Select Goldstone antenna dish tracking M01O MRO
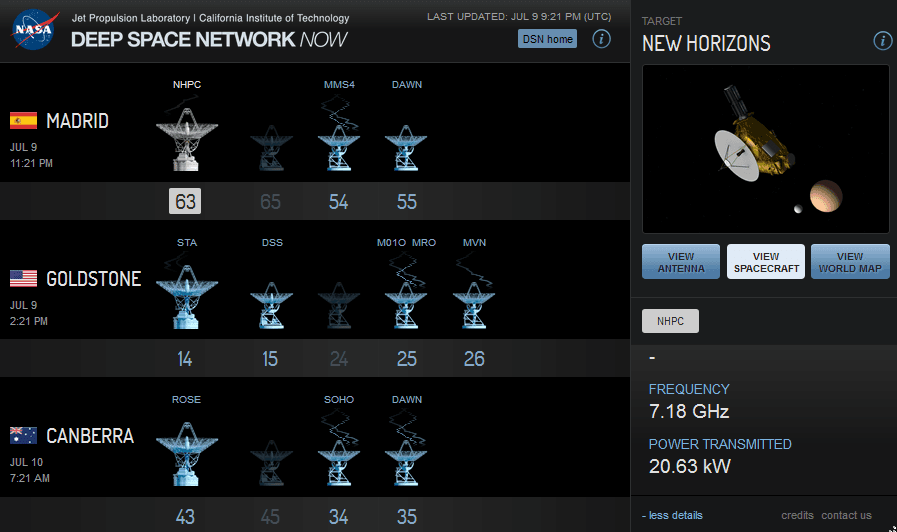The height and width of the screenshot is (532, 897). tap(406, 305)
